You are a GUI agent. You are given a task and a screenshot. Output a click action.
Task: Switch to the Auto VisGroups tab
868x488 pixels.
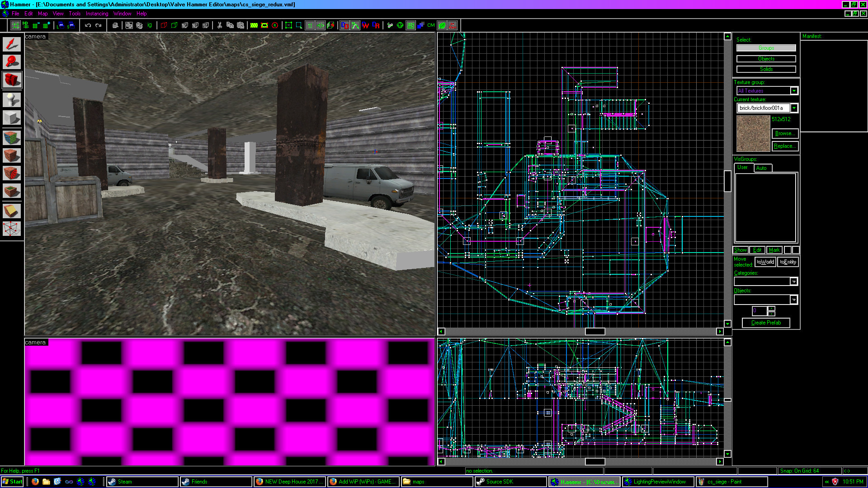(762, 168)
